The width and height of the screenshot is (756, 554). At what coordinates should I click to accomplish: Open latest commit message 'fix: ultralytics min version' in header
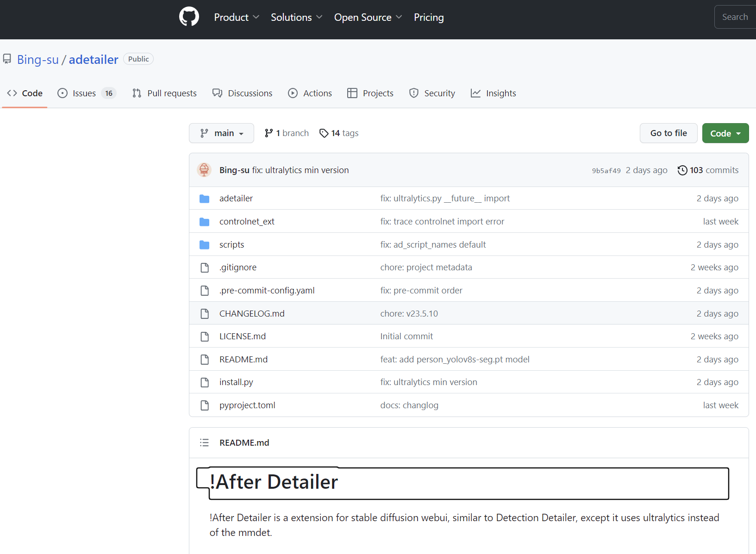click(300, 170)
